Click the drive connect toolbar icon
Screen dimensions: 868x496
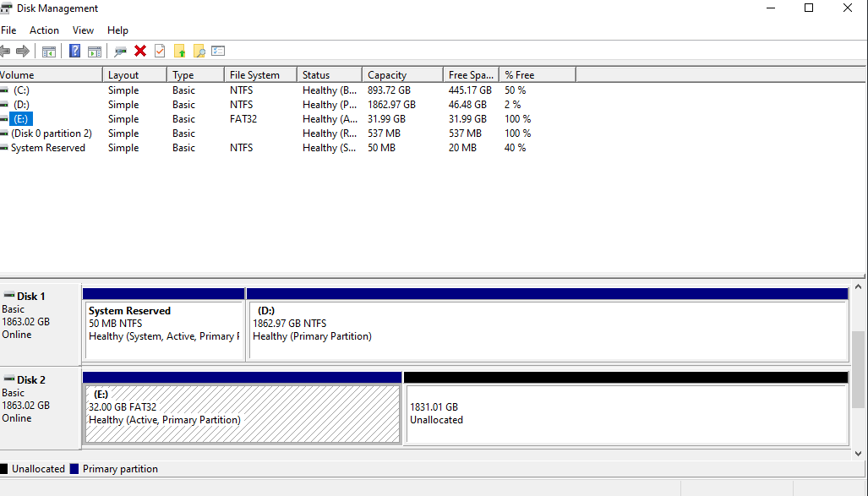coord(121,52)
